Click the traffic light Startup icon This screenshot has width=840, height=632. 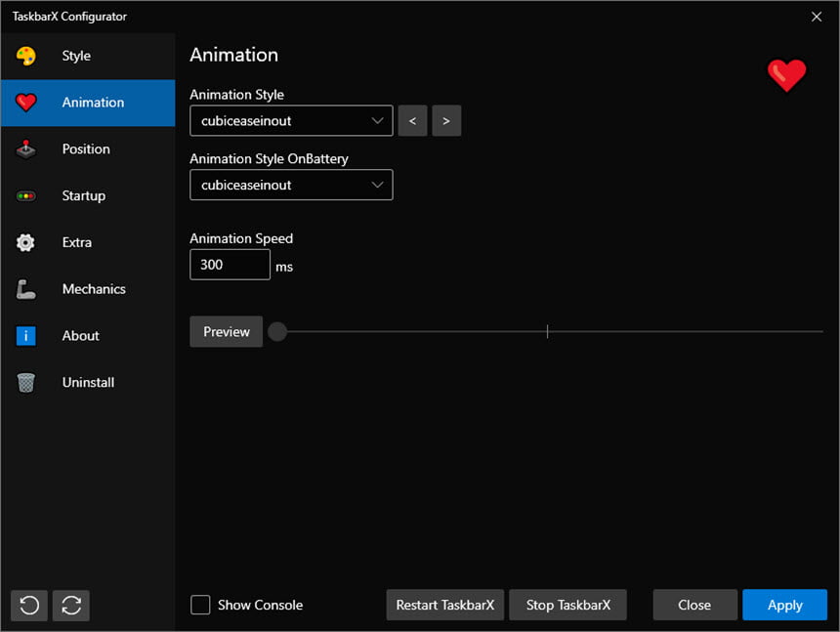tap(25, 196)
